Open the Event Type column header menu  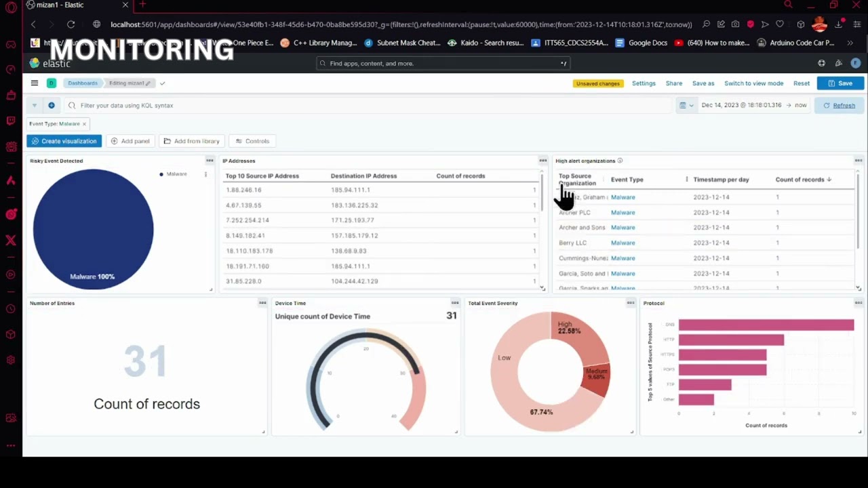click(687, 180)
